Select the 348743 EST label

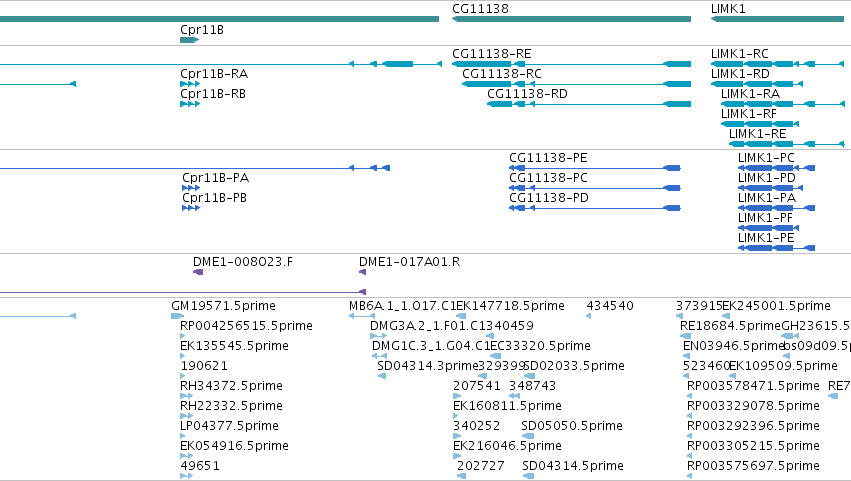pos(532,387)
